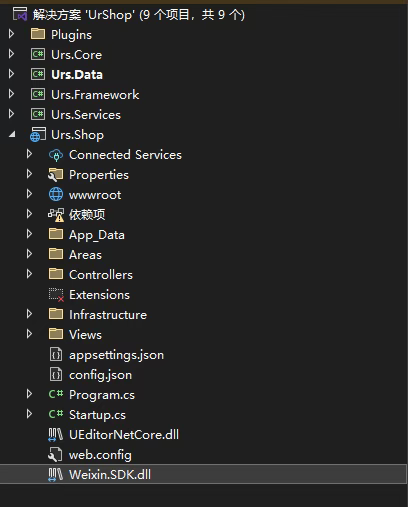
Task: Expand the Plugins folder
Action: tap(12, 34)
